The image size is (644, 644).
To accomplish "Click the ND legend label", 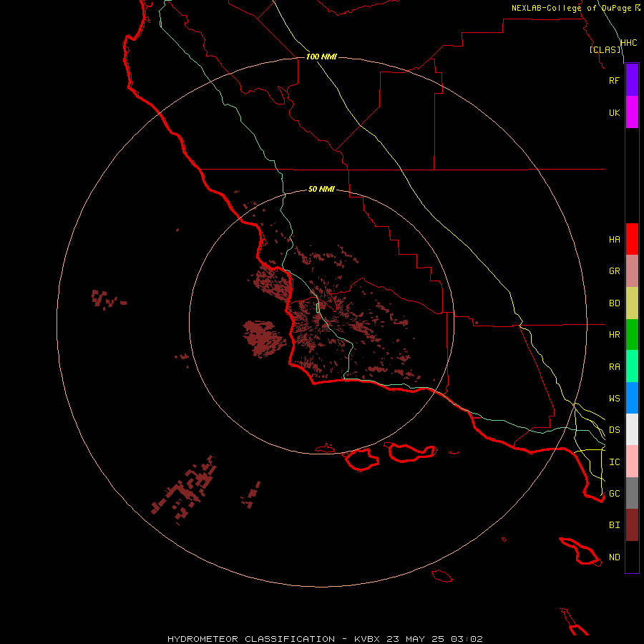I will click(614, 557).
